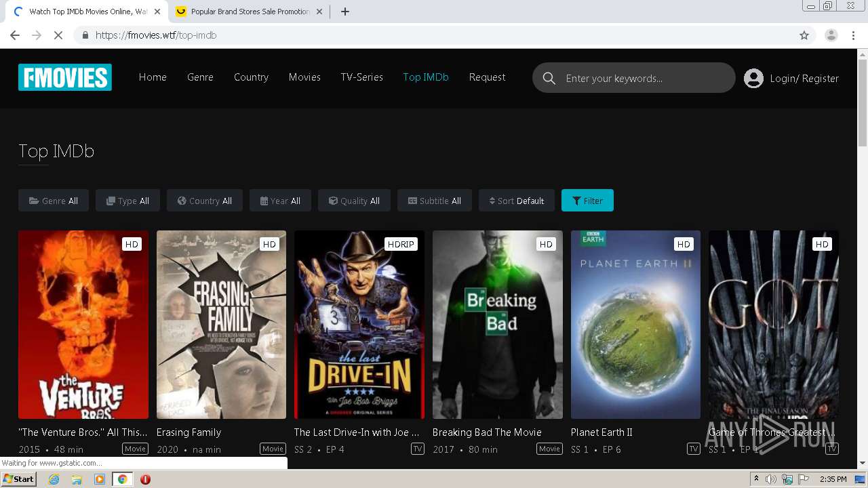Open the Genre navigation menu
Image resolution: width=868 pixels, height=488 pixels.
tap(200, 77)
